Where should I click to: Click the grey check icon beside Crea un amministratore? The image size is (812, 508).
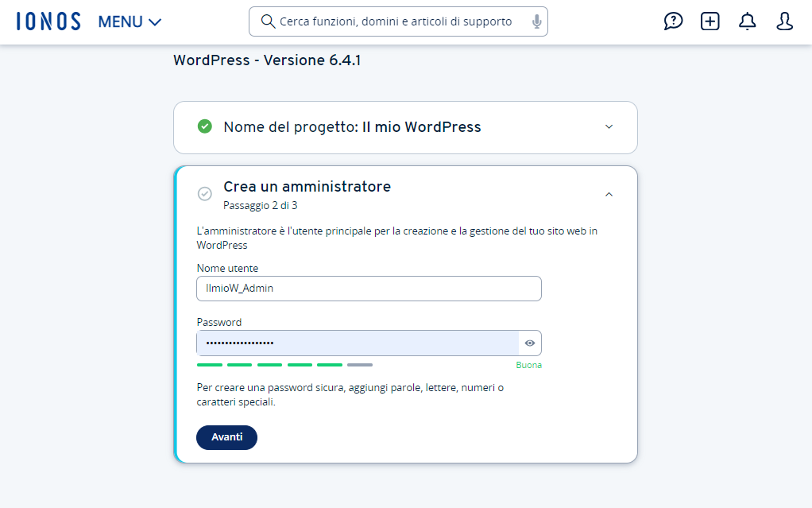tap(204, 194)
